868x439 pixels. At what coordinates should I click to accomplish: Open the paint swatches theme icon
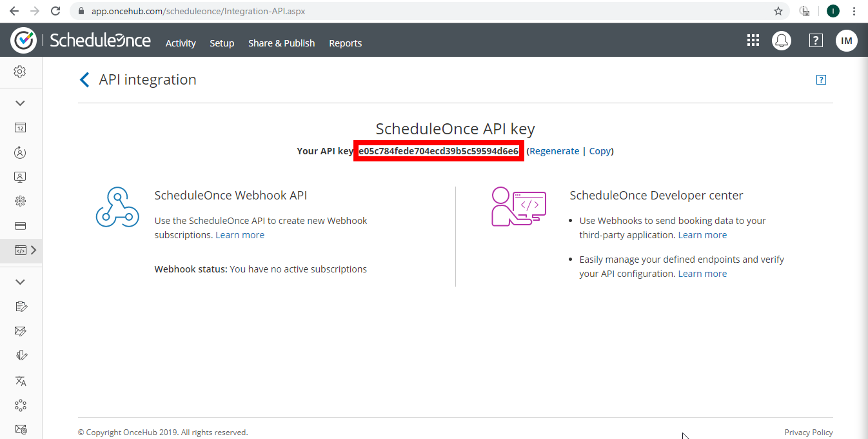pos(21,356)
